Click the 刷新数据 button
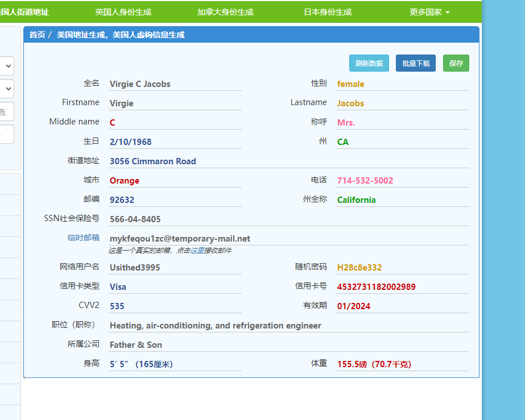The image size is (525, 420). click(x=369, y=63)
